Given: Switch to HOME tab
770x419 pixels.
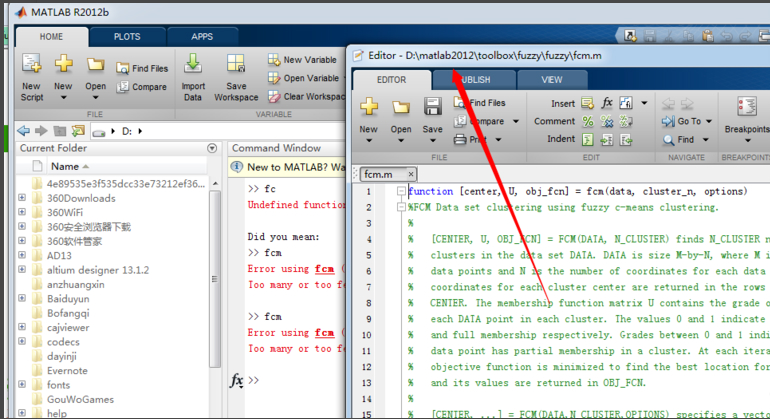Looking at the screenshot, I should tap(52, 37).
